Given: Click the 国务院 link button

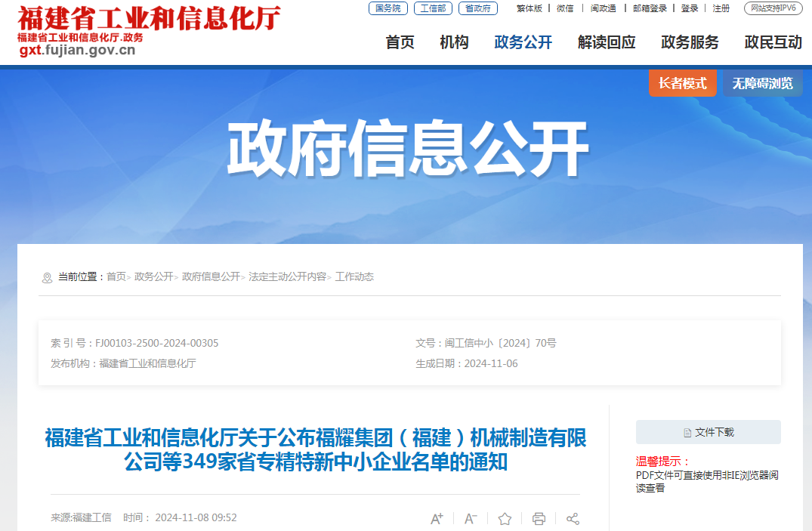Looking at the screenshot, I should pos(388,8).
